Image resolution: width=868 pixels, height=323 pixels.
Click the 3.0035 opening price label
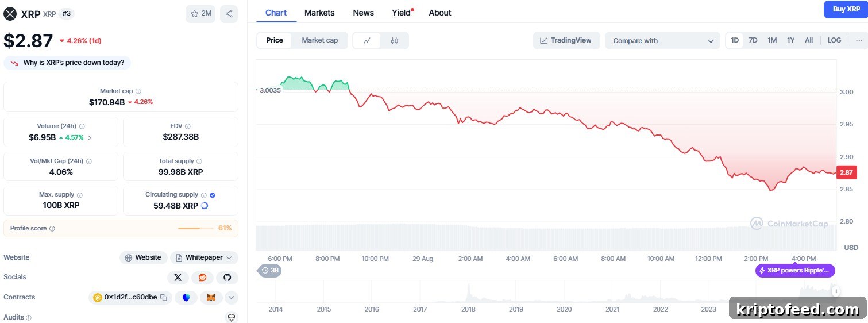(270, 90)
